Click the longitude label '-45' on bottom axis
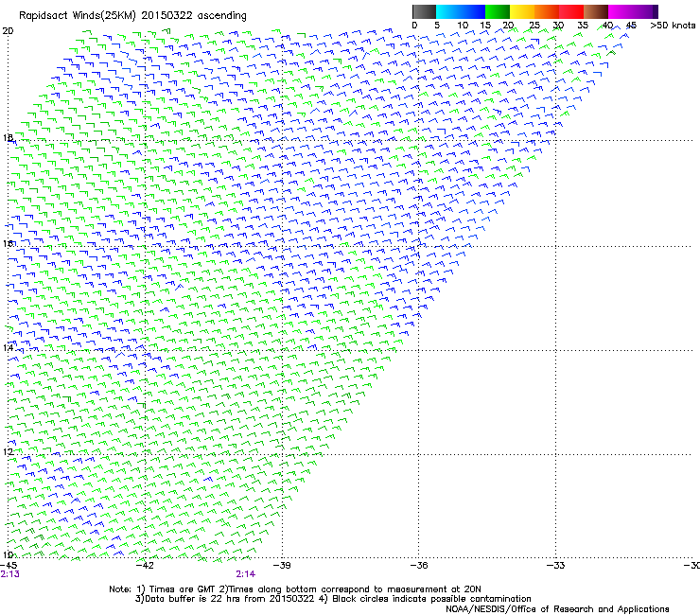 point(9,565)
